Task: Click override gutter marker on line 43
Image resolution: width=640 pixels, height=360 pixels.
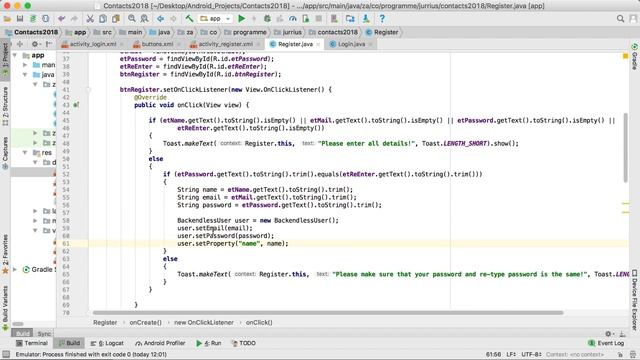Action: click(x=76, y=105)
